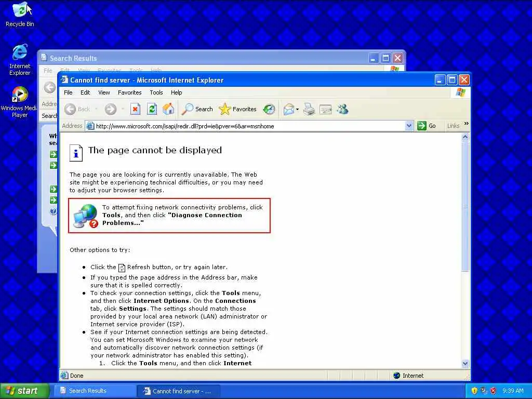The width and height of the screenshot is (532, 399).
Task: Click the Links toolbar label
Action: pos(453,126)
